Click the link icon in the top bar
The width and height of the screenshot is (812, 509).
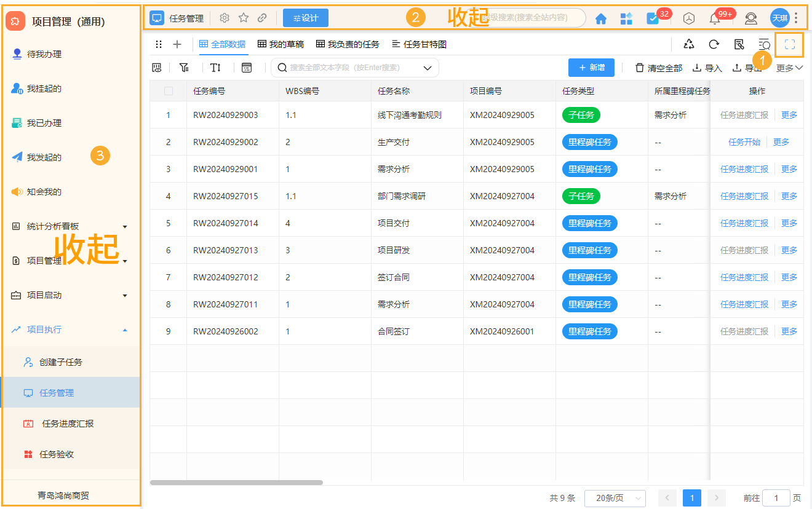click(263, 18)
